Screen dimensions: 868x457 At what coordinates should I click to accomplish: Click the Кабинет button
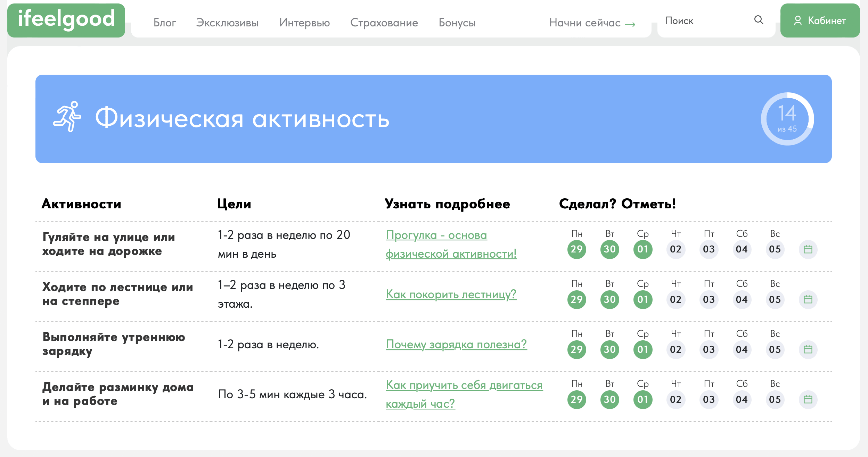click(x=819, y=21)
